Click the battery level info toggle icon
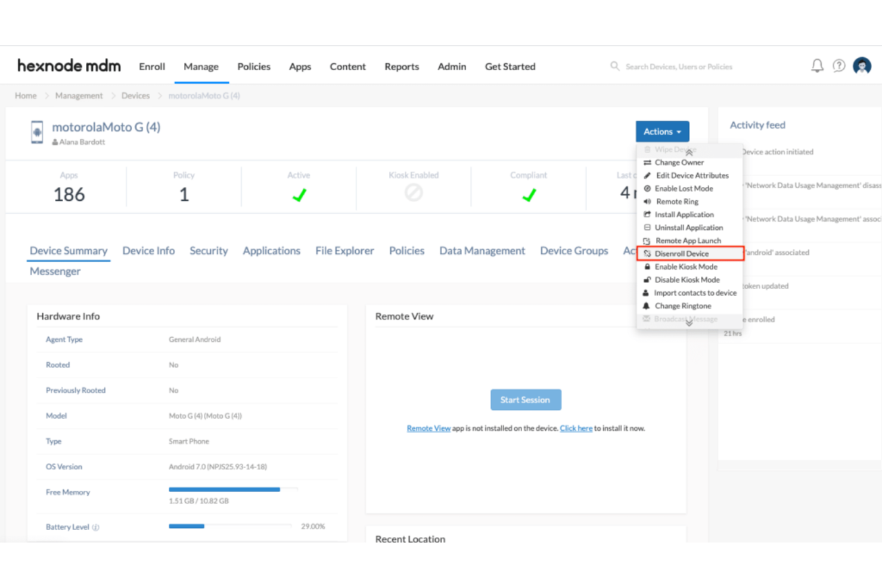 point(97,527)
